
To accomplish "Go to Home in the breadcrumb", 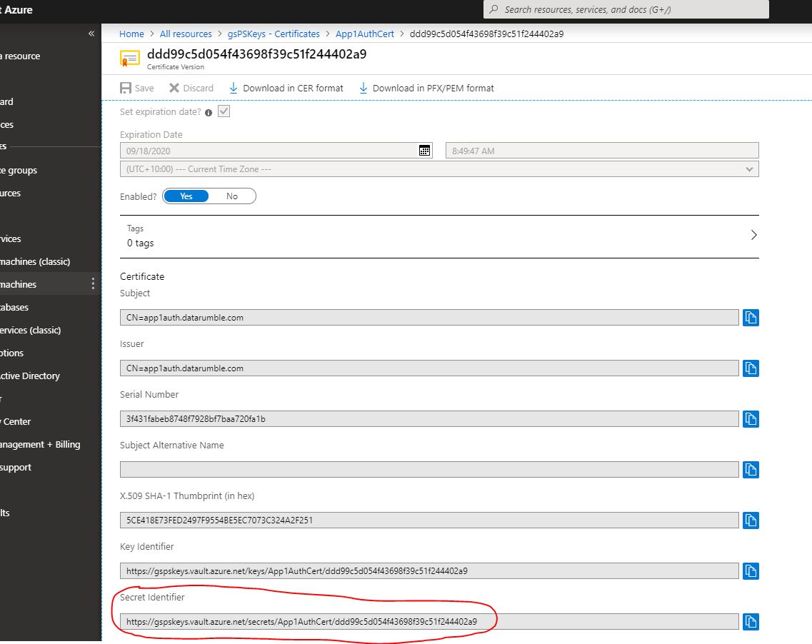I will point(131,34).
